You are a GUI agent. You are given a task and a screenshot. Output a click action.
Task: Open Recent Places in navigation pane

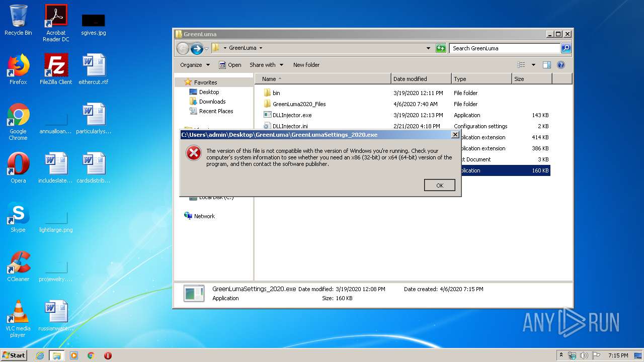(216, 111)
